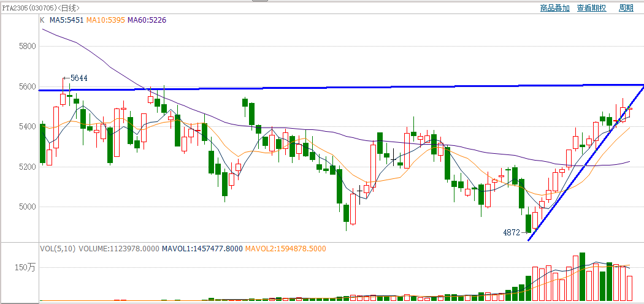Click the MAVOL2:1594878.5000 label
644x304 pixels.
pyautogui.click(x=285, y=248)
